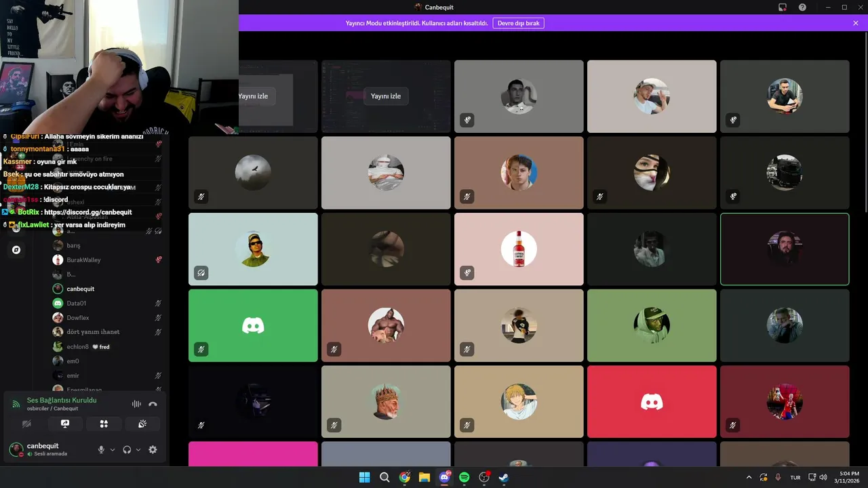This screenshot has height=488, width=868.
Task: Select the liquor bottle avatar tile
Action: point(519,249)
